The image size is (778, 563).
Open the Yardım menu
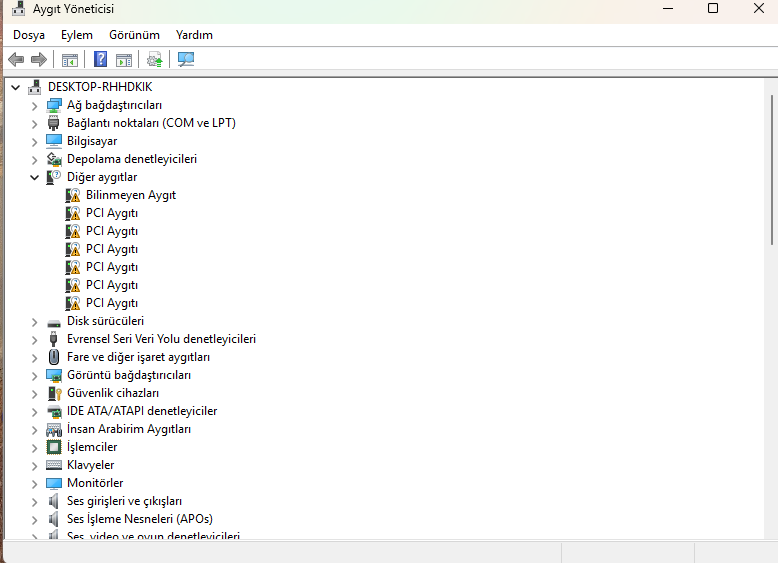pyautogui.click(x=194, y=35)
